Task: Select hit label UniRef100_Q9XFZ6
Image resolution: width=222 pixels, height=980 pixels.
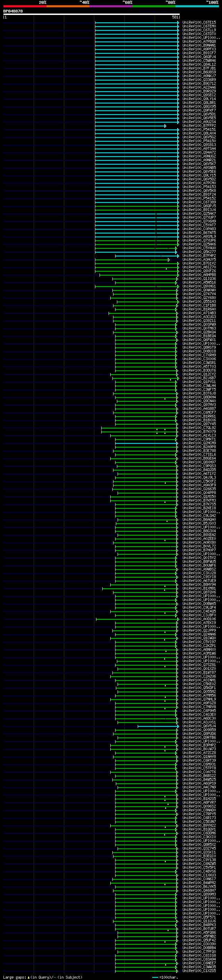Action: 199,271
